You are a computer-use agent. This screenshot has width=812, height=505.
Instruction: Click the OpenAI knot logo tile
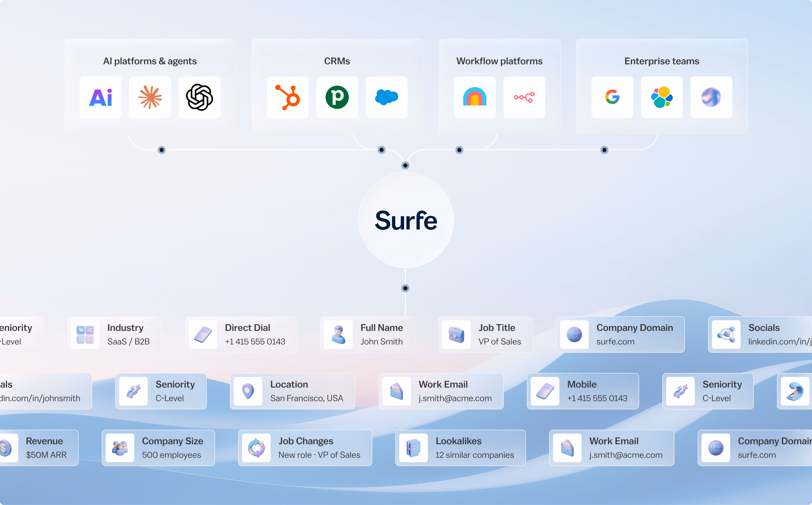tap(199, 97)
